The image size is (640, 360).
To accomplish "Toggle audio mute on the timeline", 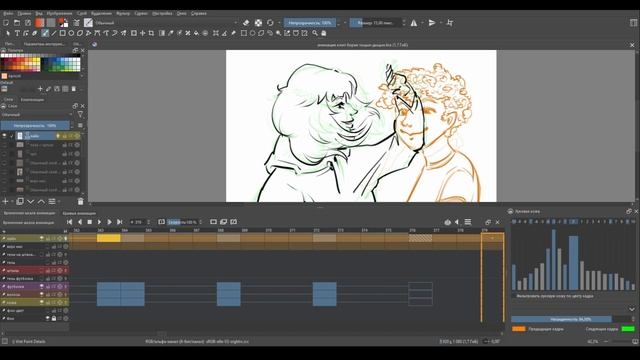I will click(458, 222).
